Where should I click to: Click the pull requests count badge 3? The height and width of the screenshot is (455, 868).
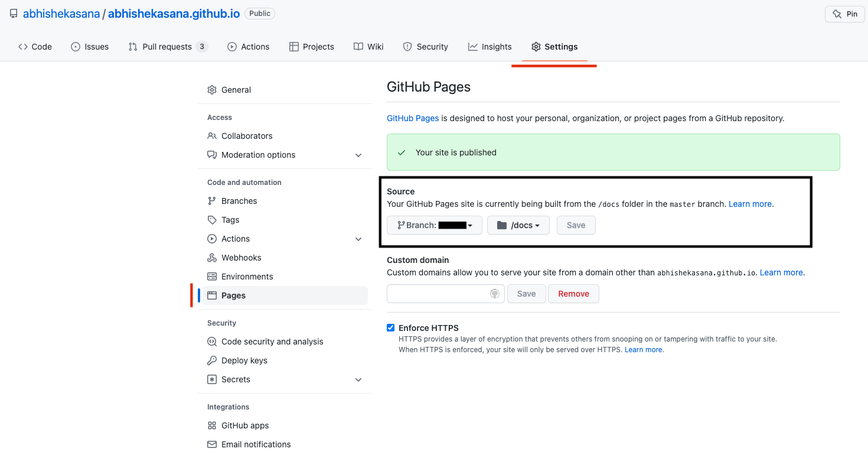202,47
